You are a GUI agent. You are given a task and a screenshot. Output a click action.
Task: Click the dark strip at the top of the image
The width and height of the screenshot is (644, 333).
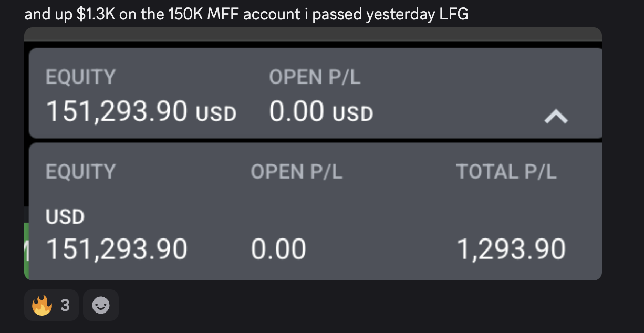313,35
